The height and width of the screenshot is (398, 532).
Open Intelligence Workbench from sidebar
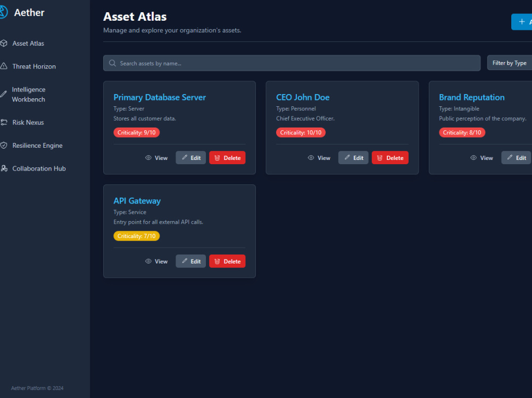[x=29, y=94]
